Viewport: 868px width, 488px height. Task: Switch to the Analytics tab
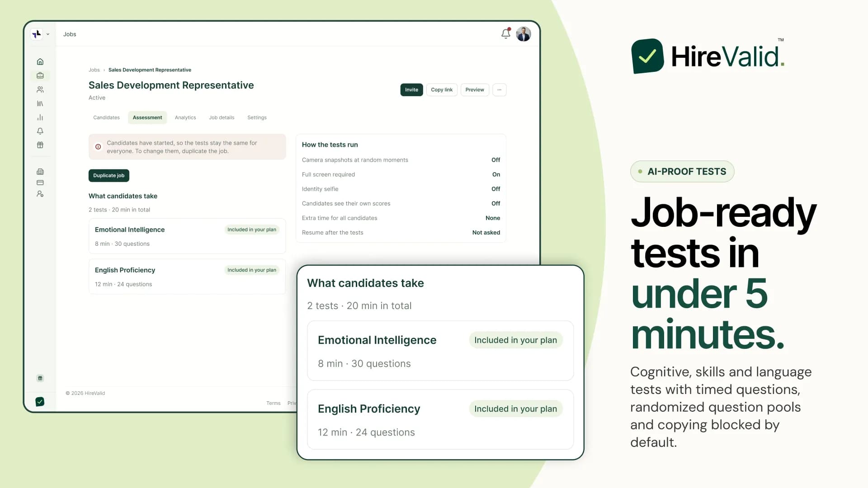(x=185, y=117)
